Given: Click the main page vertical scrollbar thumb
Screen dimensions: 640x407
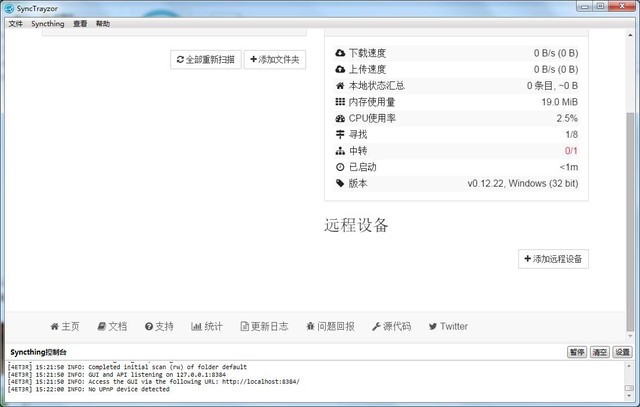Looking at the screenshot, I should (x=630, y=222).
